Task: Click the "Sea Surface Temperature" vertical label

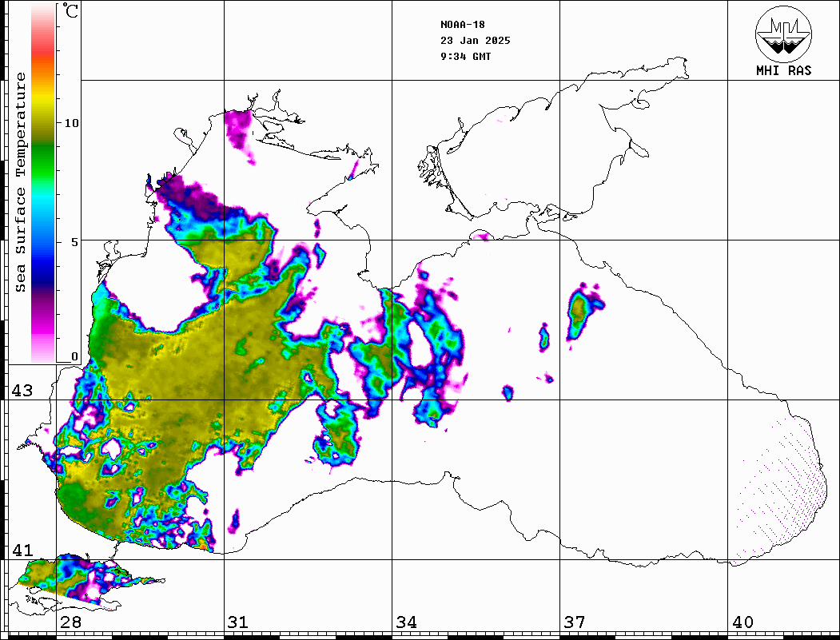Action: click(20, 183)
